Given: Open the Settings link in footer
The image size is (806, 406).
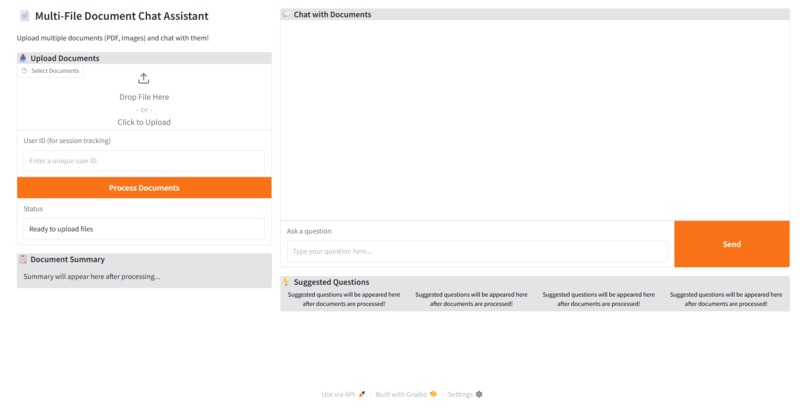Looking at the screenshot, I should coord(465,394).
